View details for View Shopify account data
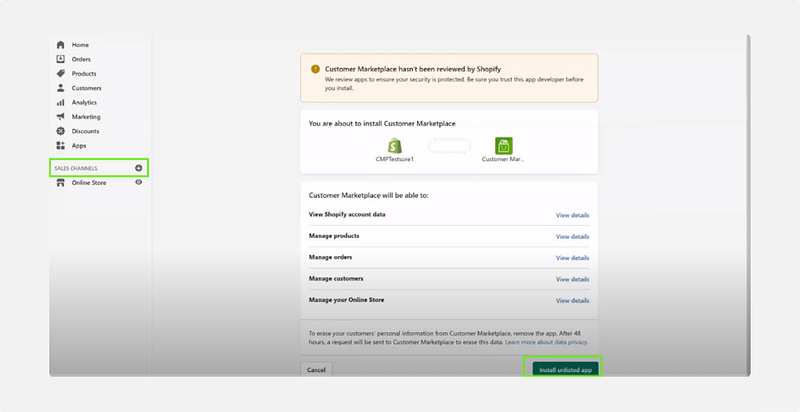800x412 pixels. [572, 215]
